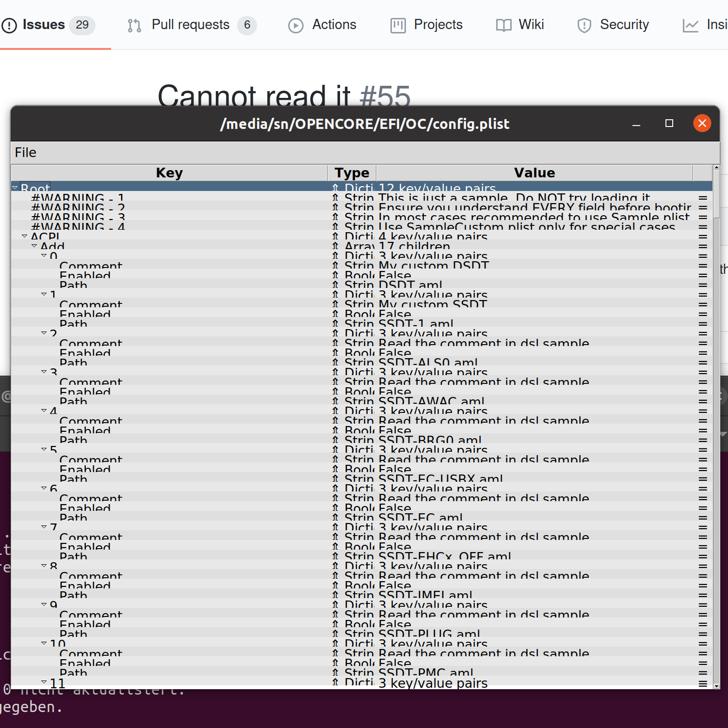728x728 pixels.
Task: Click the Security shield icon
Action: coord(584,25)
